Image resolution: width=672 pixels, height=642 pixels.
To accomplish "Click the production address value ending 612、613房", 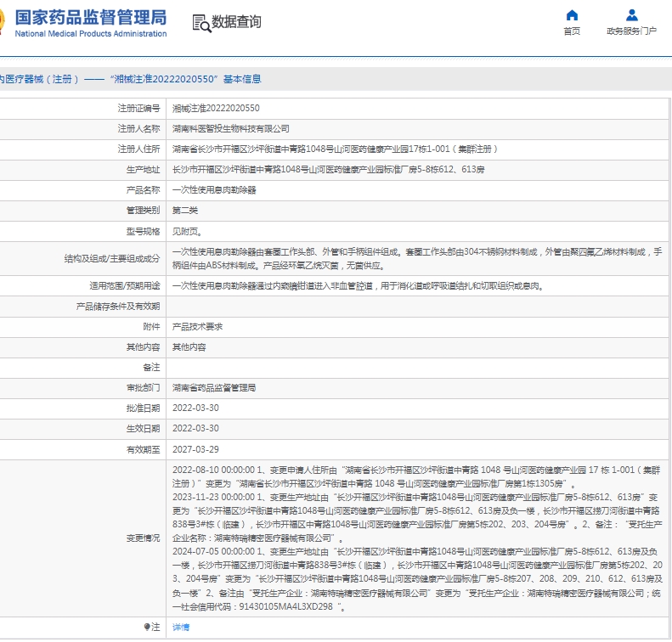I will pos(329,170).
